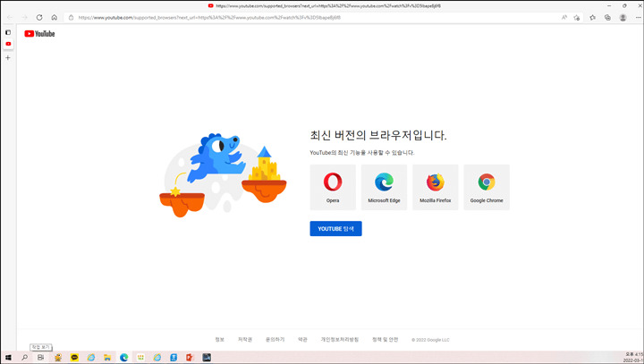
Task: Go back with the browser back arrow
Action: point(10,17)
